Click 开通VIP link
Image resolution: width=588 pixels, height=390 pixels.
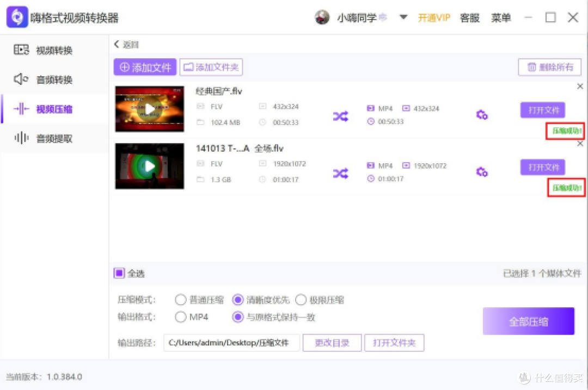click(x=433, y=17)
